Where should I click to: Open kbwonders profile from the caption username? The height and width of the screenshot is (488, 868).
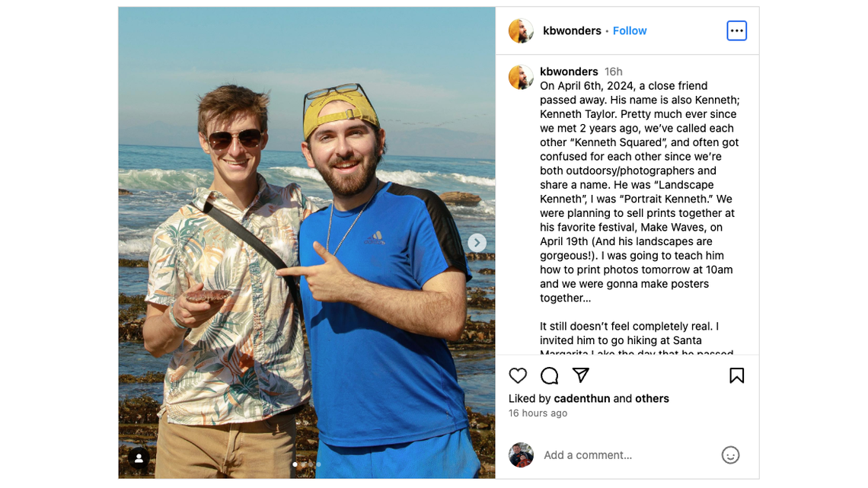tap(569, 71)
